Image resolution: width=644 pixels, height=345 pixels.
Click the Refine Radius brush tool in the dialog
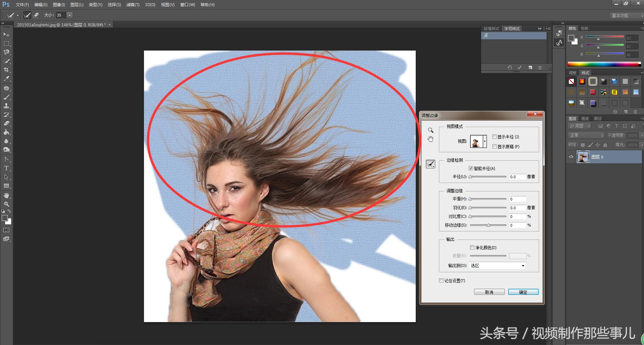431,164
